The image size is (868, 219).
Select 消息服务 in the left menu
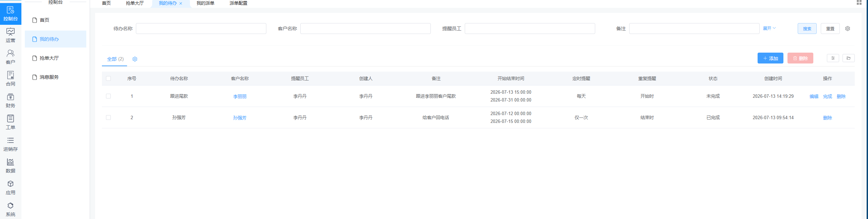point(55,77)
